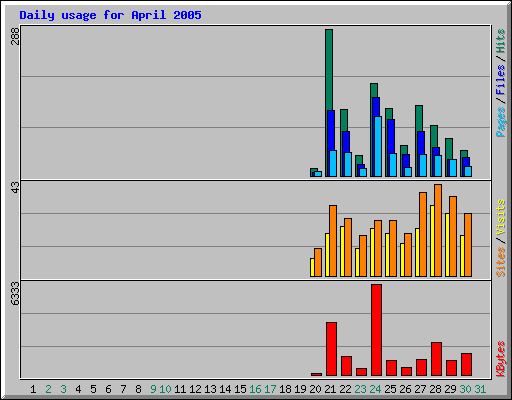Click the red "KBytes" legend label

click(x=500, y=359)
